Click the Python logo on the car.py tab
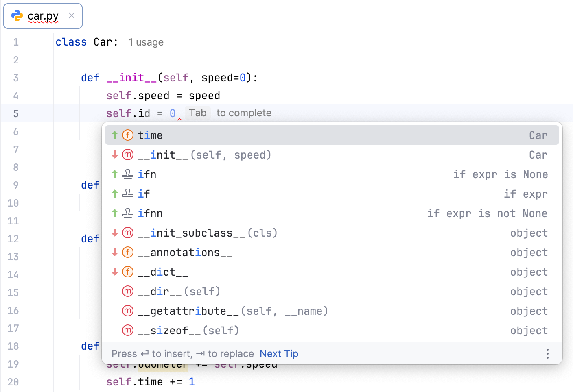 click(16, 16)
